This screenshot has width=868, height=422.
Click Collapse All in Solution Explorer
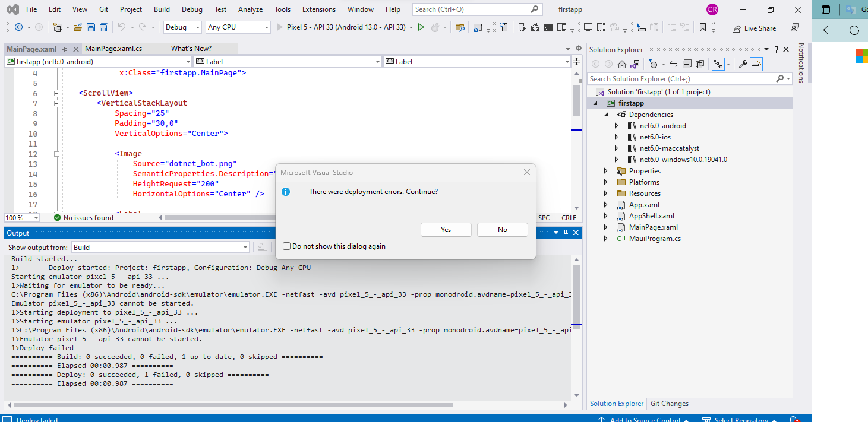tap(686, 64)
